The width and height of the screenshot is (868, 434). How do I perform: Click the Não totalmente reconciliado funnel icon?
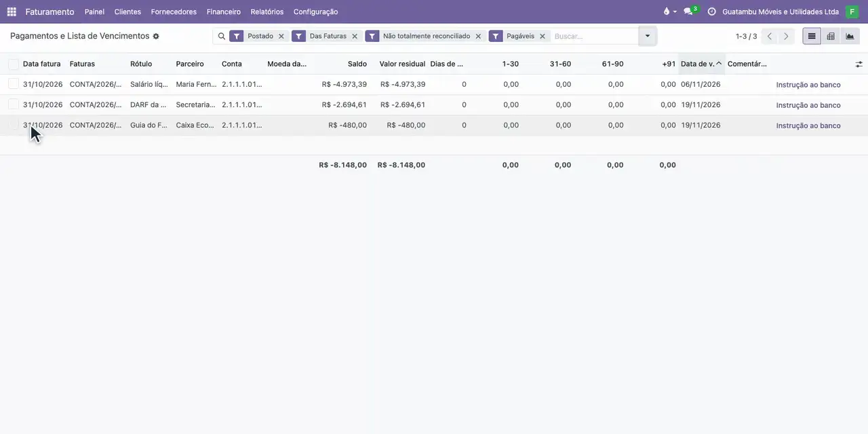372,36
